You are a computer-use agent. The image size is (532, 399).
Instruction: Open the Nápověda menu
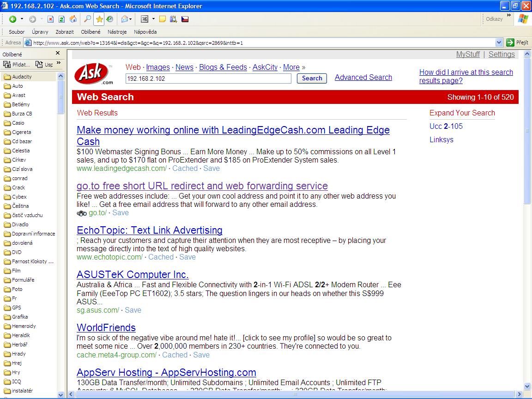(145, 32)
